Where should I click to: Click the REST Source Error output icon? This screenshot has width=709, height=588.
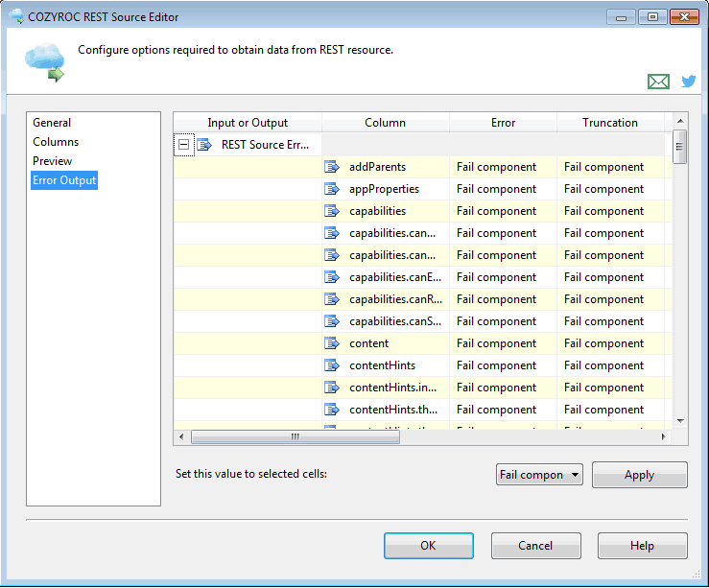[204, 145]
